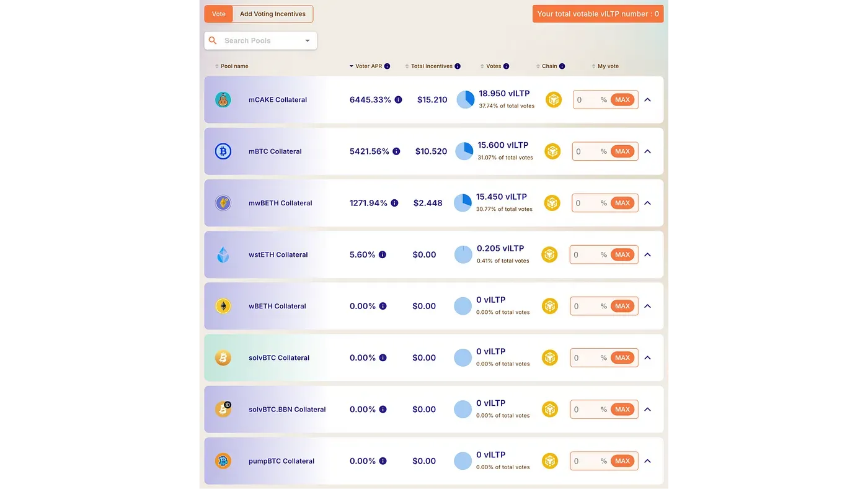
Task: Click the mBTC Collateral pool icon
Action: 223,151
